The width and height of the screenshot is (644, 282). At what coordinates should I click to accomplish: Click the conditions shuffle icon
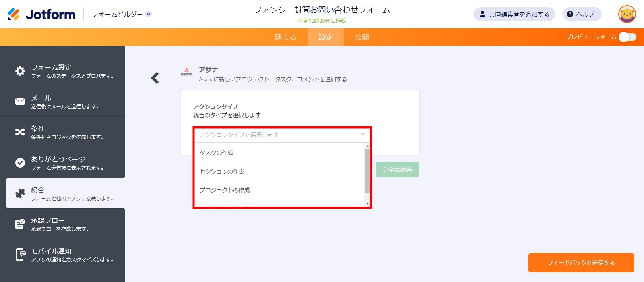coord(20,132)
